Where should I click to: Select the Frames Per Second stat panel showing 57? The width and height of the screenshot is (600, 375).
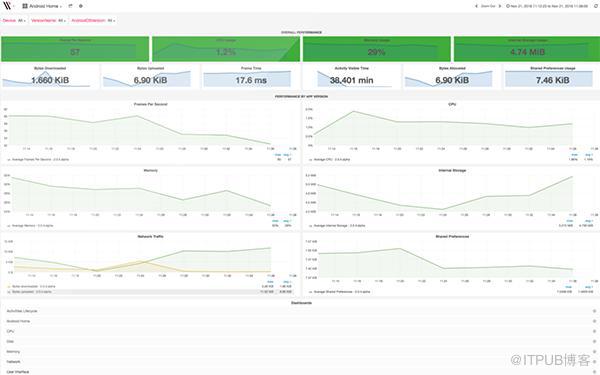pyautogui.click(x=75, y=49)
